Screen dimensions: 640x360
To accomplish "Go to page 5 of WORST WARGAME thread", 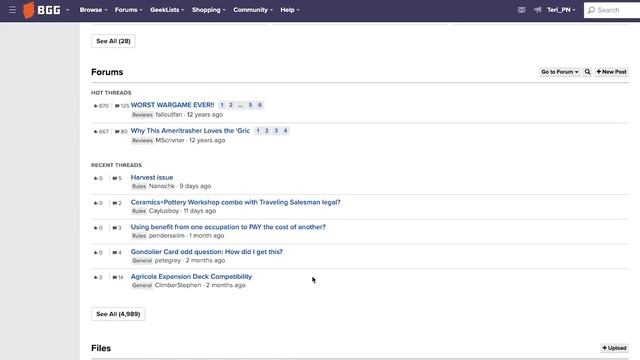I will pos(251,105).
